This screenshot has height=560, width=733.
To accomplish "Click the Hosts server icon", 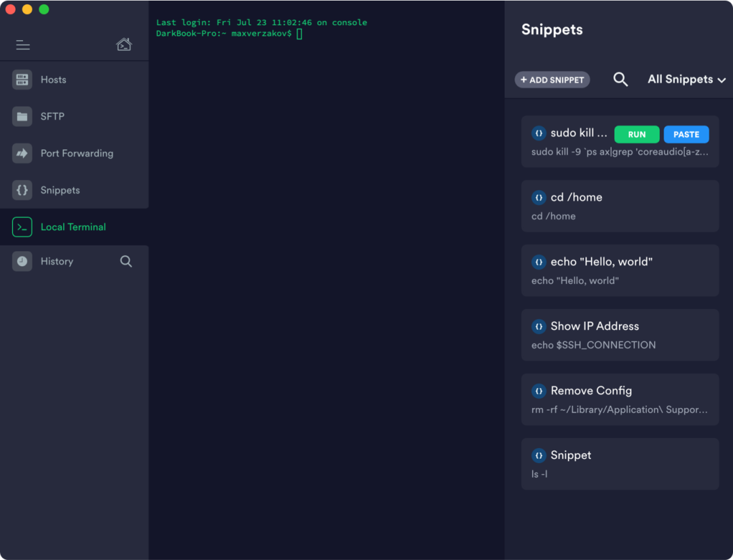I will 22,79.
